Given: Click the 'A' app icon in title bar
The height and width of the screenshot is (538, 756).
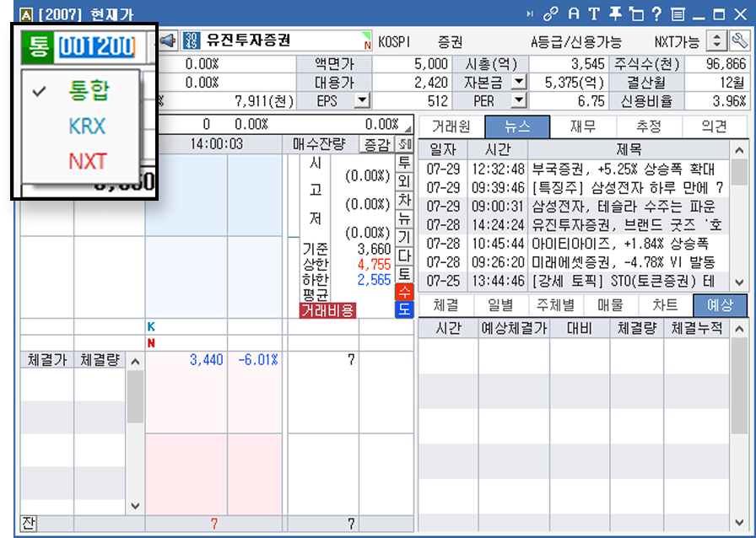Looking at the screenshot, I should click(26, 14).
